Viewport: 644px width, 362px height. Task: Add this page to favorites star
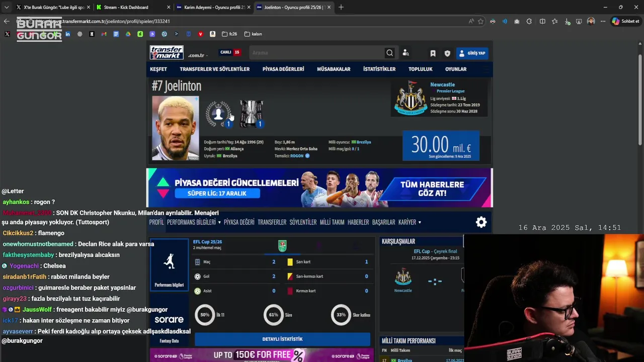point(480,21)
